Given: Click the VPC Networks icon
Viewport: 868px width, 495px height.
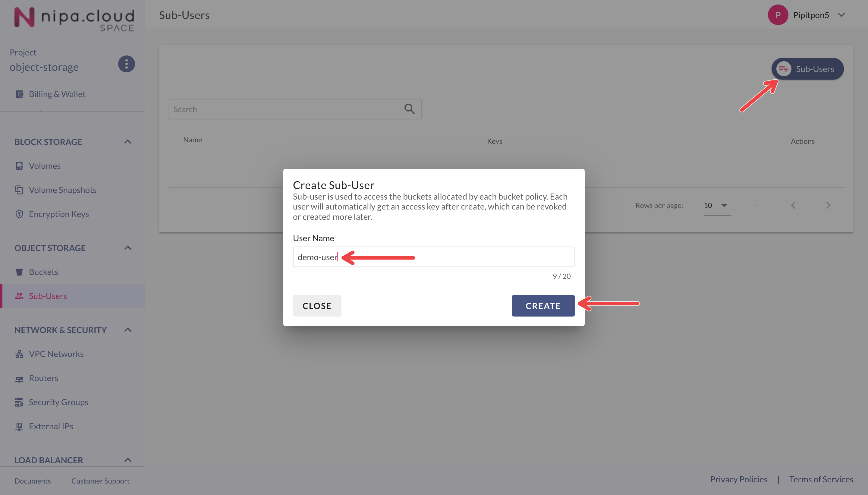Looking at the screenshot, I should click(19, 354).
